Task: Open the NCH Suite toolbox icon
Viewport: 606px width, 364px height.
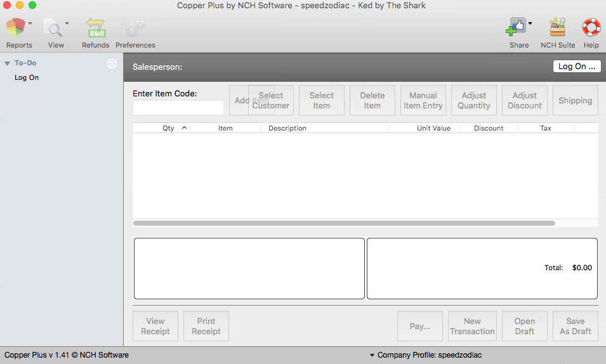Action: (558, 27)
